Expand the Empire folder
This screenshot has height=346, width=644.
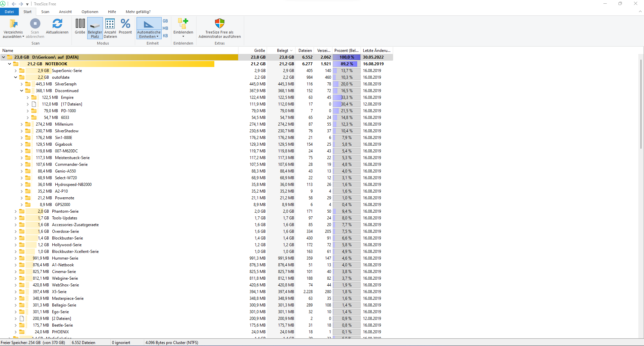click(x=28, y=97)
